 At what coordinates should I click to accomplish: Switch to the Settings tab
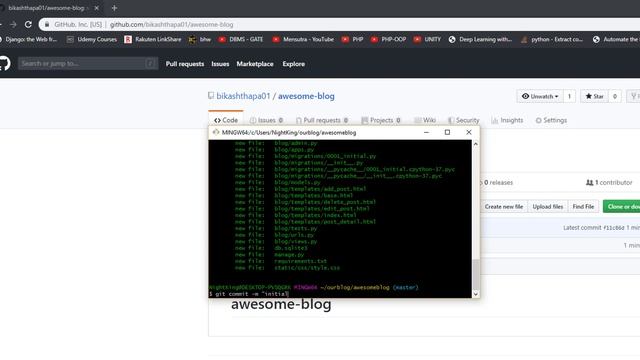(551, 120)
